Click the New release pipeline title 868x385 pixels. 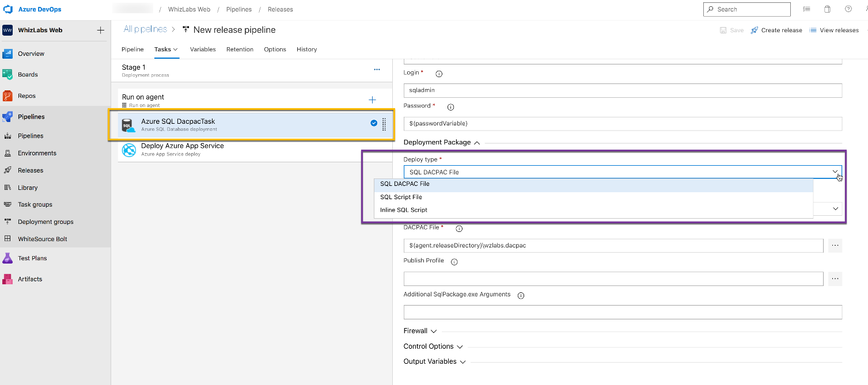pyautogui.click(x=234, y=30)
